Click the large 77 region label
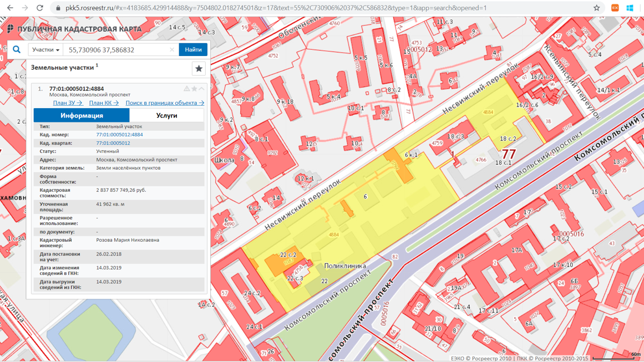 click(509, 154)
